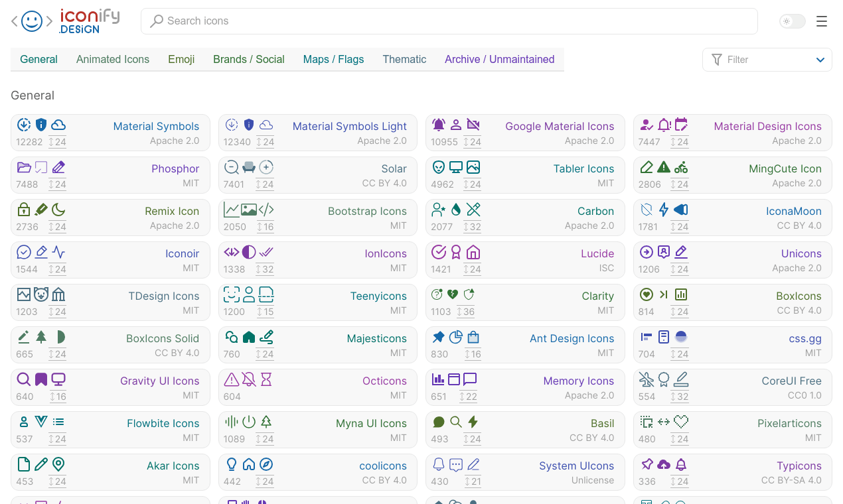Click code brackets icon in Bootstrap Icons card

(266, 210)
